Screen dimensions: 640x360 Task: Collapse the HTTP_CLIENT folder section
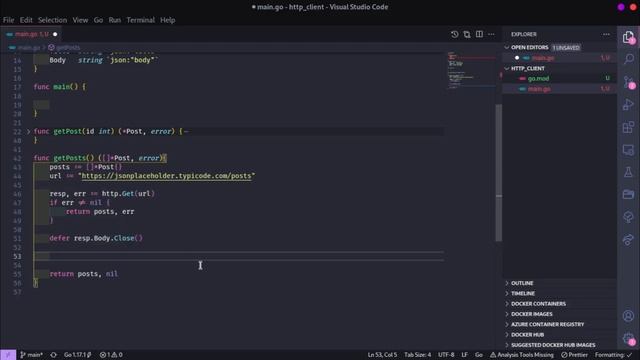point(507,68)
